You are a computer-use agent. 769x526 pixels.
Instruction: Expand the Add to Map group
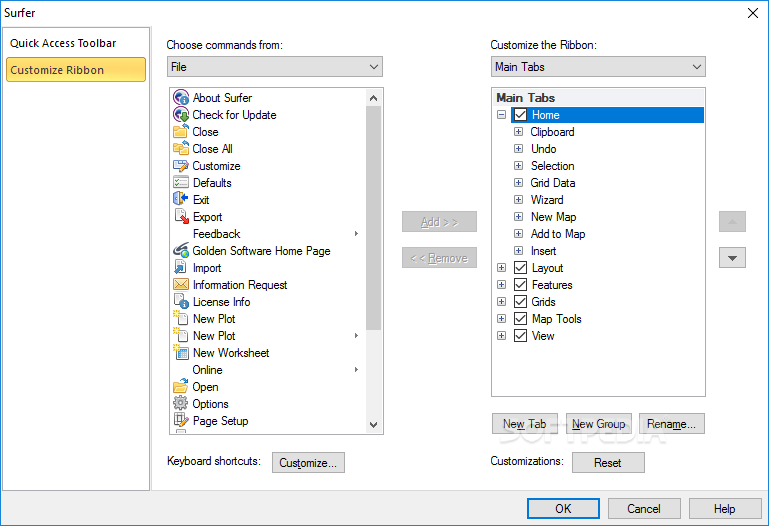point(518,234)
